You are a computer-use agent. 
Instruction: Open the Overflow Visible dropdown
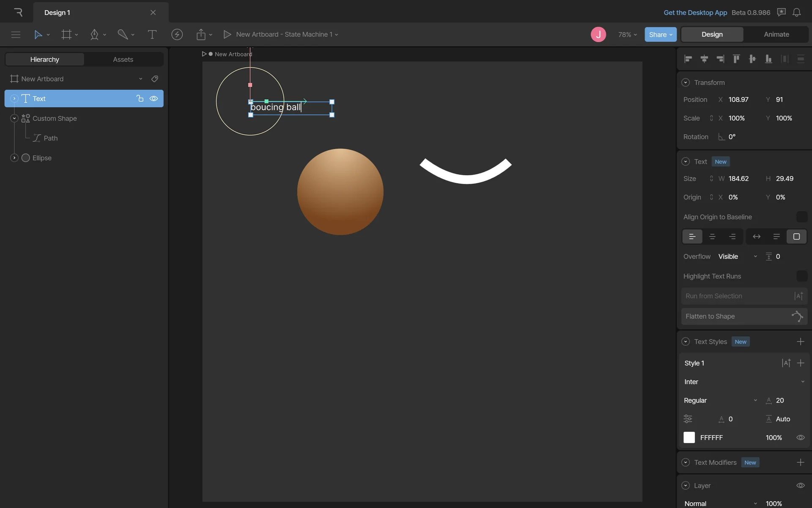coord(738,257)
